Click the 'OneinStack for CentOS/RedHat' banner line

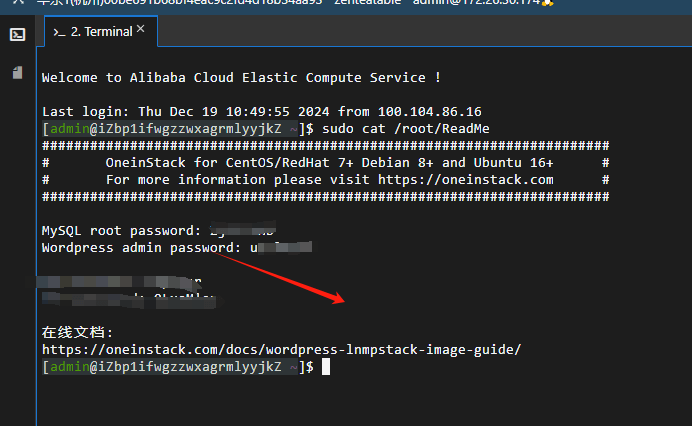(329, 163)
